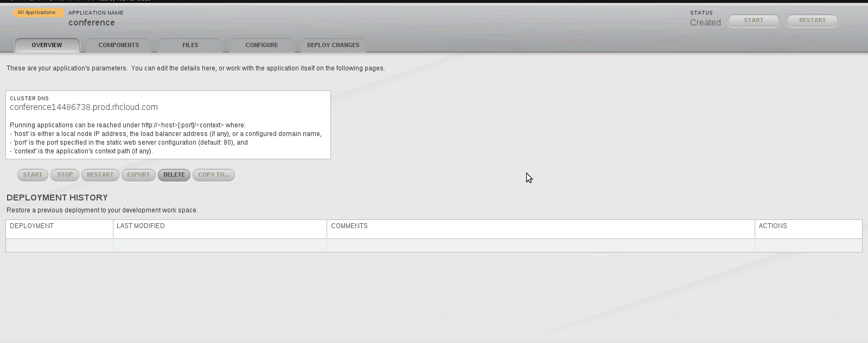Click RESTART next to the EXPORT button
868x343 pixels.
tap(100, 175)
